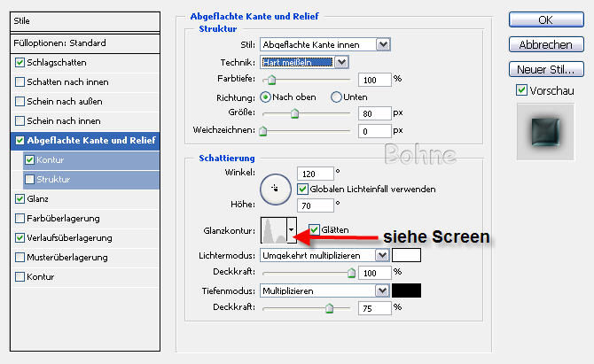
Task: Click the angle dial for Winkel
Action: (x=275, y=189)
